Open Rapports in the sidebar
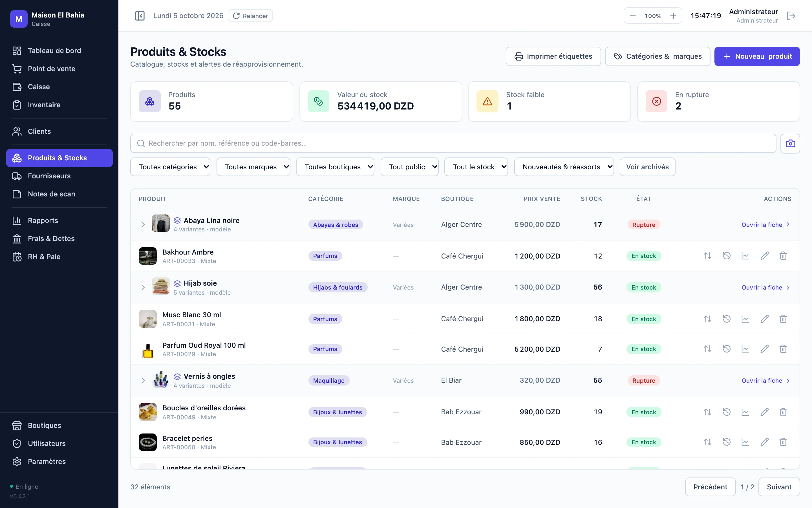Viewport: 812px width, 508px height. [x=59, y=221]
